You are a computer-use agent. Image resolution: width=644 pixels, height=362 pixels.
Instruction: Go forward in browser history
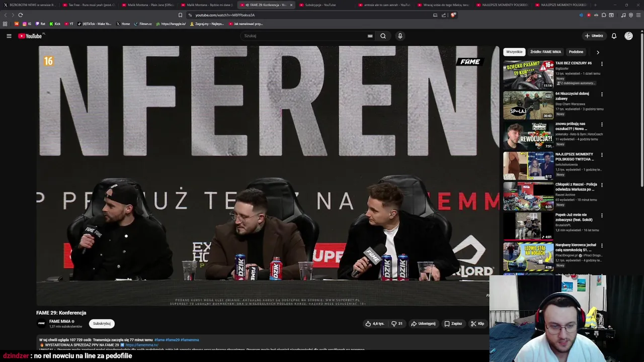point(13,15)
